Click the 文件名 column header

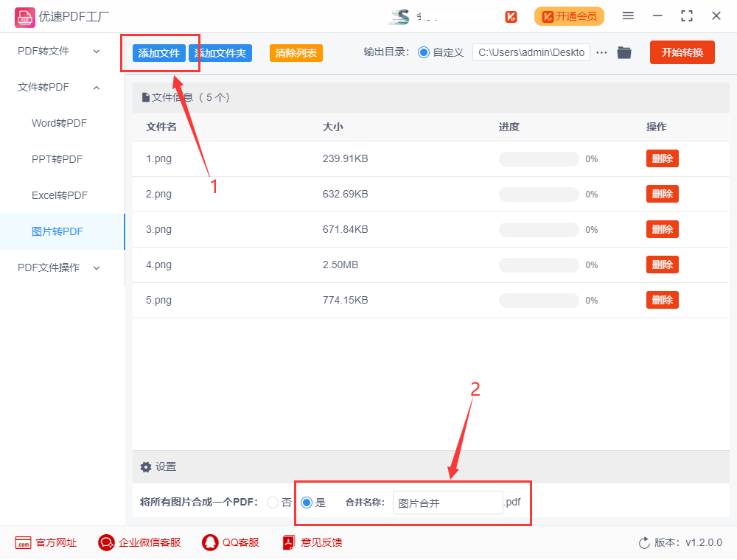point(161,127)
